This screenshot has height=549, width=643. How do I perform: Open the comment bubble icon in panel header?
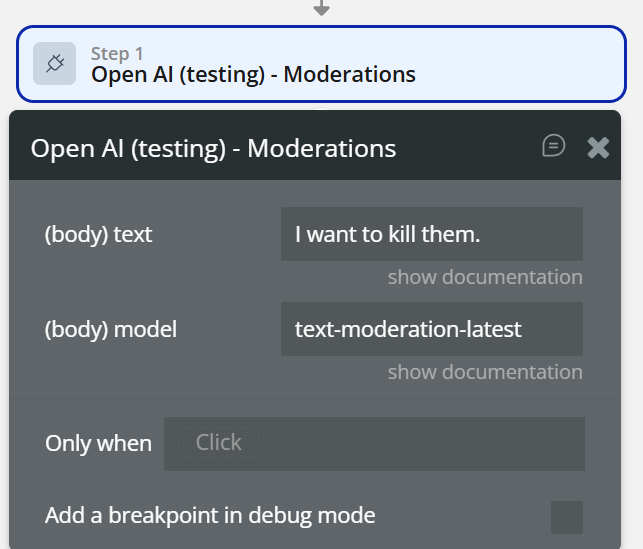[553, 146]
